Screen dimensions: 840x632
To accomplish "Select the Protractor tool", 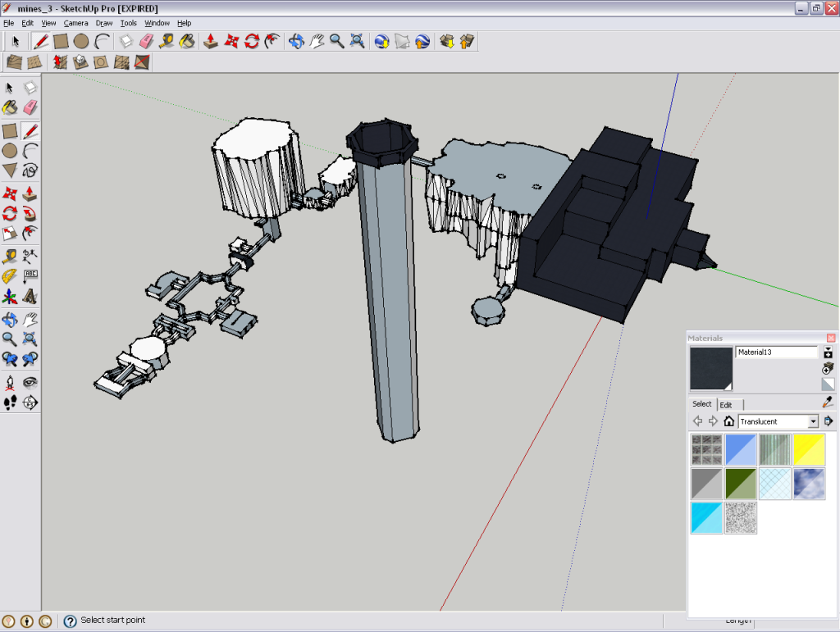I will tap(10, 276).
